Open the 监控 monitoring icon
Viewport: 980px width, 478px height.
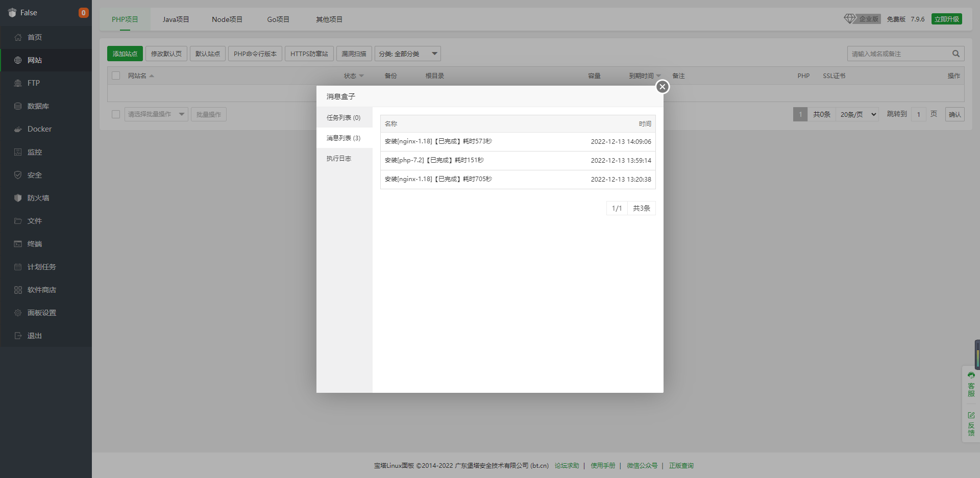18,152
